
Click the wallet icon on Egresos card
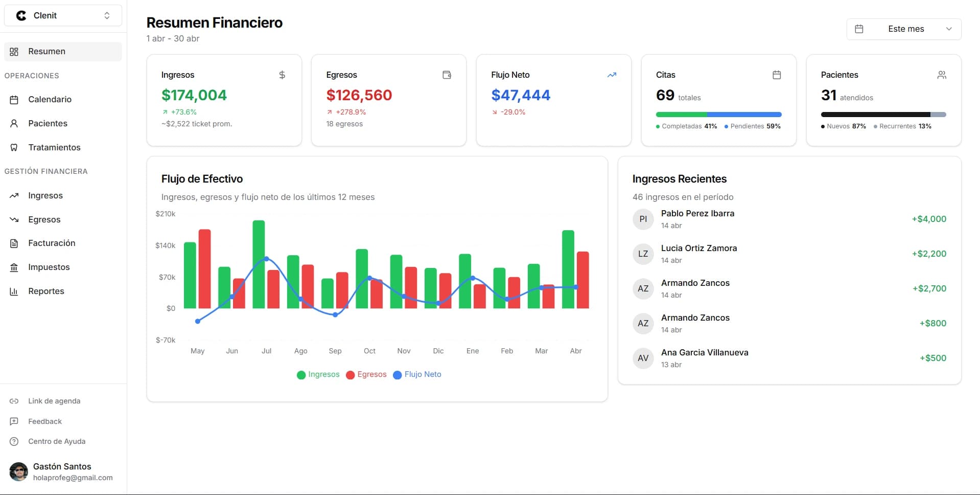coord(447,75)
